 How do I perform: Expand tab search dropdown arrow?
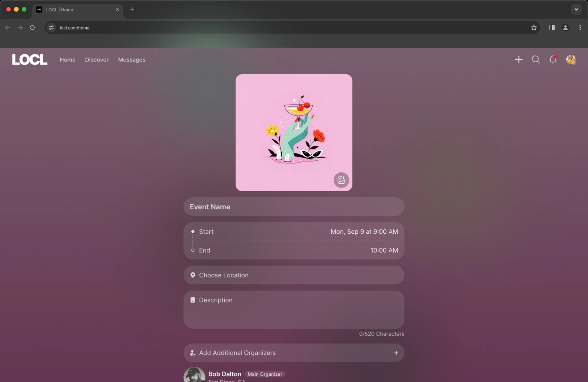[576, 9]
